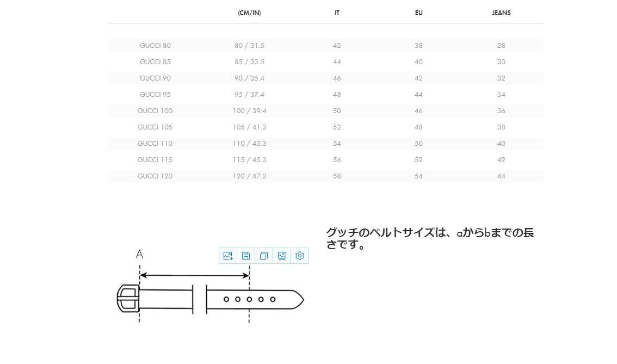Click the belt measurement diagram
This screenshot has width=617, height=364.
[211, 287]
